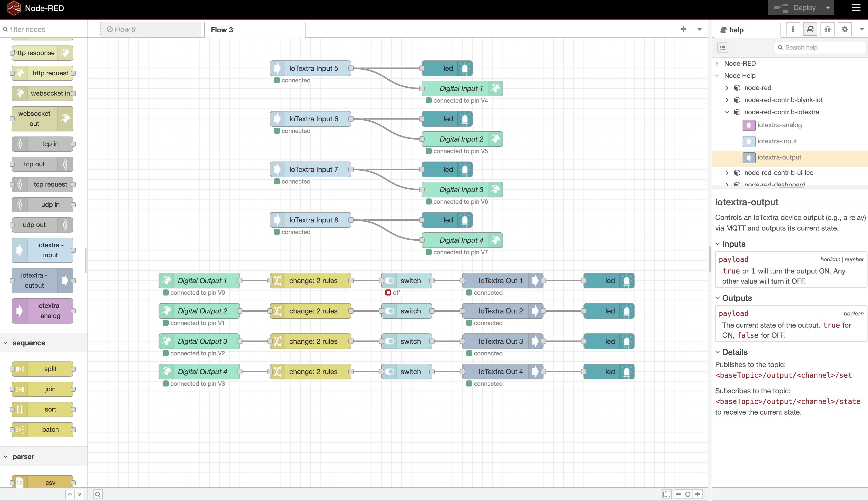This screenshot has width=868, height=501.
Task: Select the split palette node
Action: [x=42, y=369]
